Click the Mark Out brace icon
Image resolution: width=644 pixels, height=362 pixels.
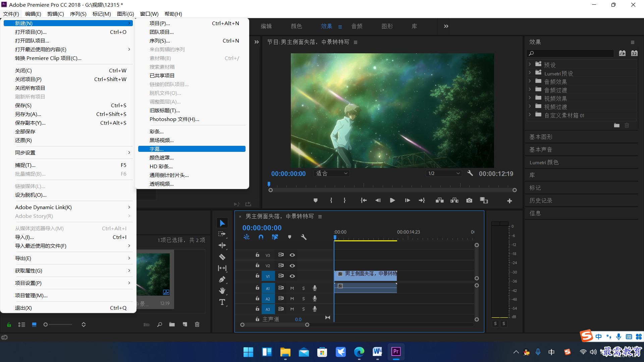pos(344,200)
